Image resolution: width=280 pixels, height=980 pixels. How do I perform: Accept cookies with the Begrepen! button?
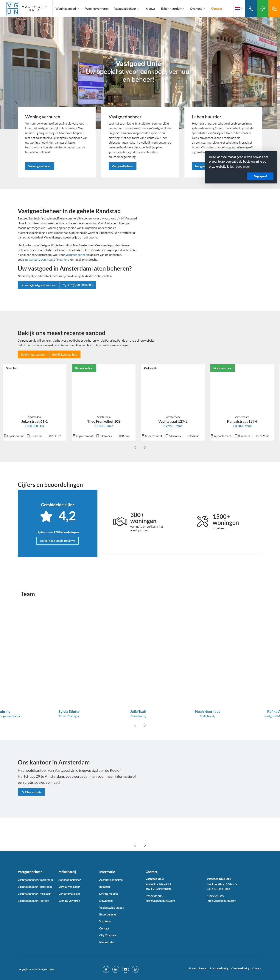click(260, 176)
